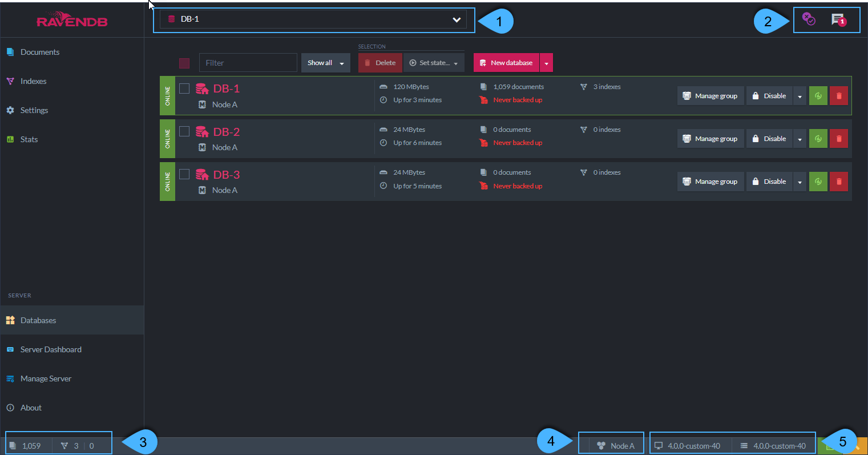Open the DB-2 database name link
868x455 pixels.
pos(227,131)
